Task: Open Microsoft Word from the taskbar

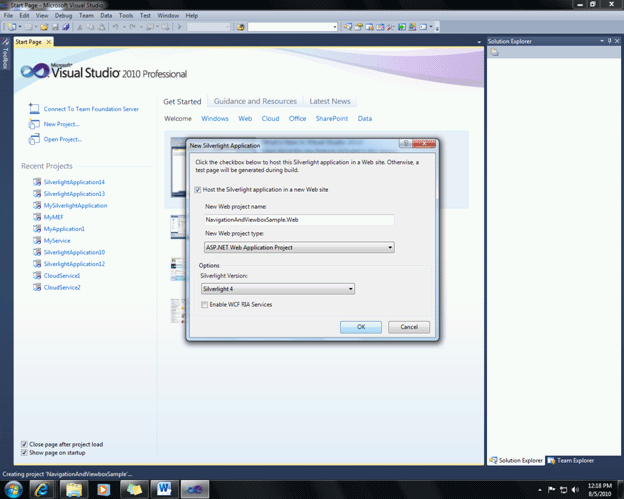Action: [x=164, y=489]
